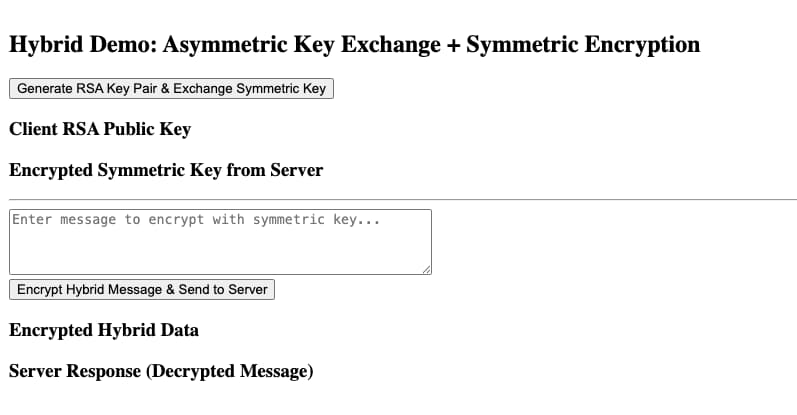Send the encrypted hybrid message to server
Viewport: 797px width, 415px height.
[142, 289]
